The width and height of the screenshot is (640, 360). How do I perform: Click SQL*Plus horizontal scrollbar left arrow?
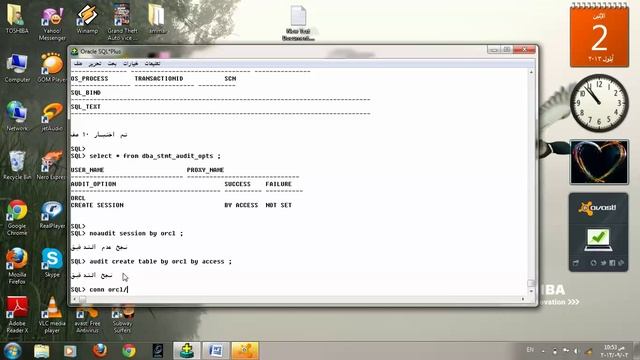coord(74,299)
